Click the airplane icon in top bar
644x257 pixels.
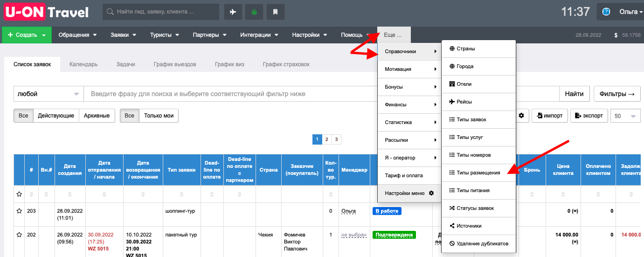coord(233,12)
